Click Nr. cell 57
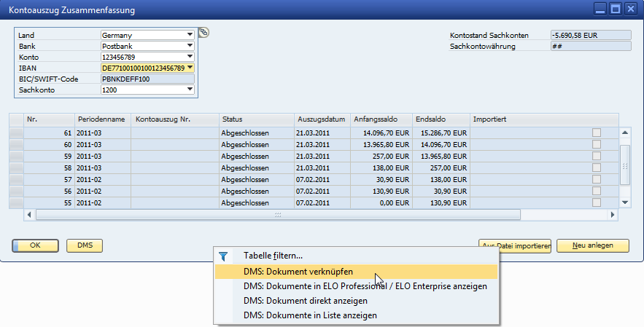 [x=49, y=179]
